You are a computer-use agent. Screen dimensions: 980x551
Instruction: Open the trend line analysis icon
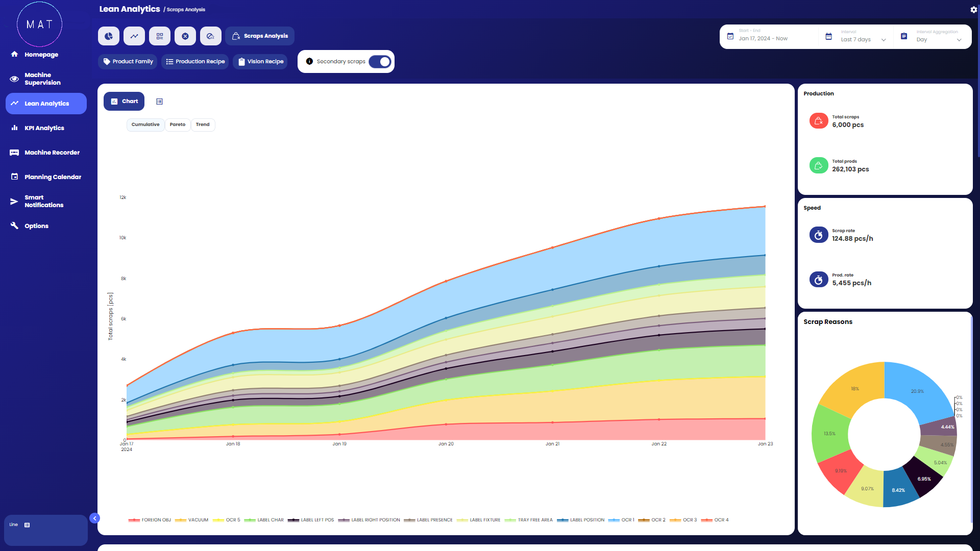pos(134,36)
